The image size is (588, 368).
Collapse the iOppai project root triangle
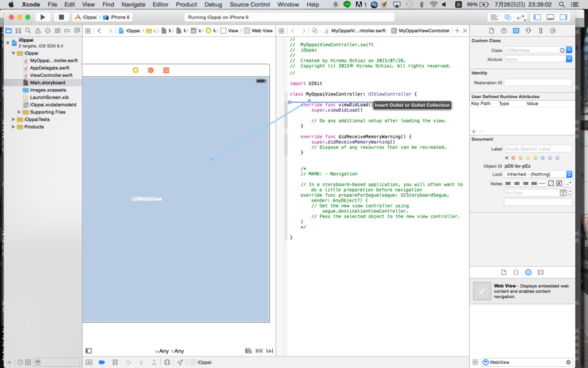tap(7, 43)
